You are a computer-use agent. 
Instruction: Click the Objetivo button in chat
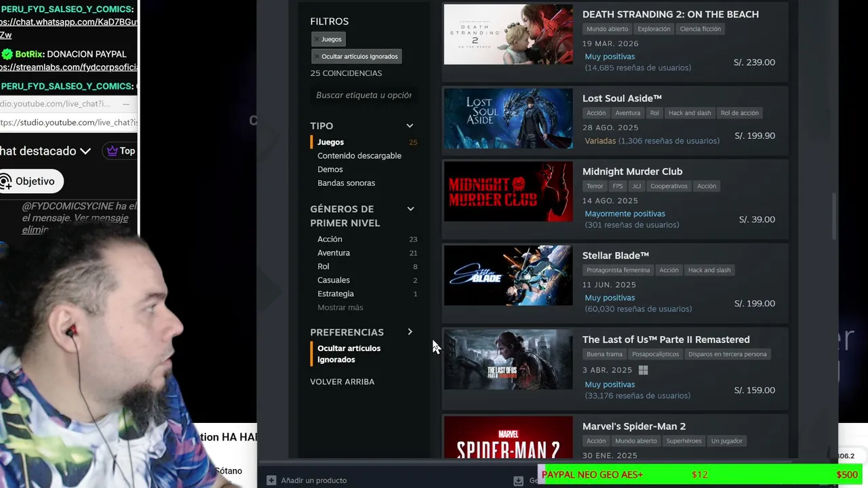point(32,181)
